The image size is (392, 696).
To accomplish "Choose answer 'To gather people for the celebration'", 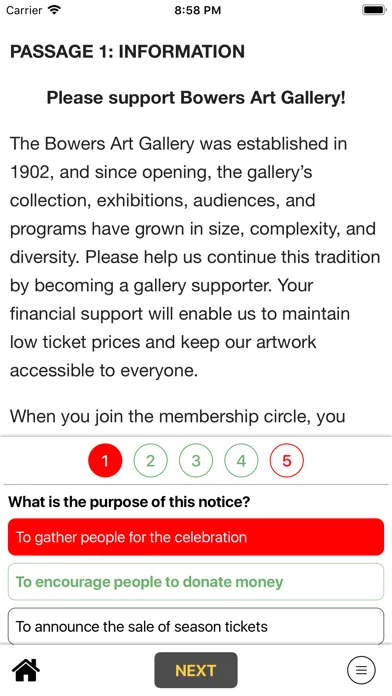I will pos(196,537).
